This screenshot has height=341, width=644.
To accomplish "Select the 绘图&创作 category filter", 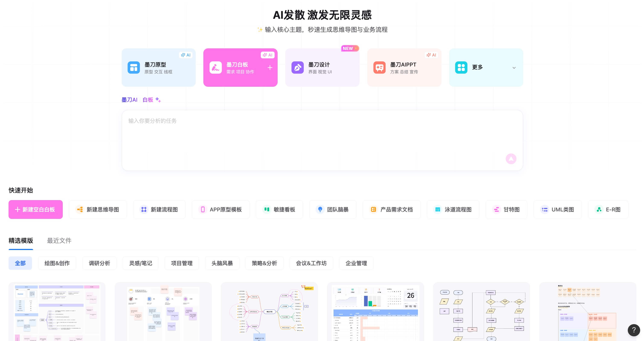I will (57, 263).
